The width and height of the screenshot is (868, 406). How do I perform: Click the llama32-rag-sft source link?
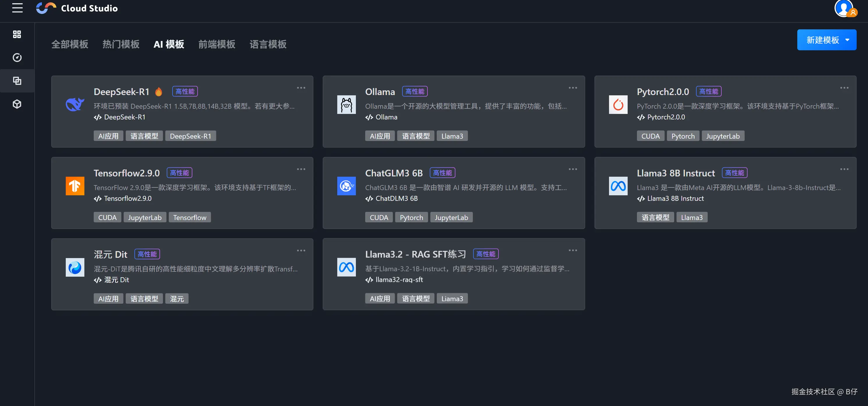[x=399, y=280]
